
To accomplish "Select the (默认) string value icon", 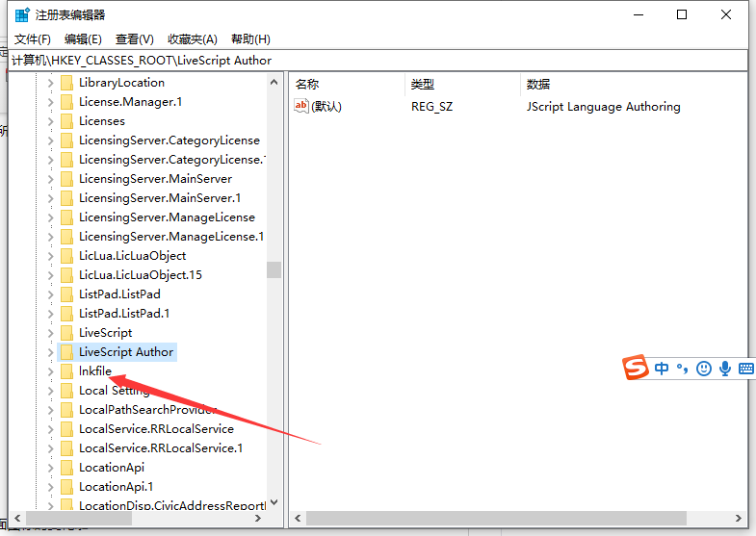I will click(301, 106).
